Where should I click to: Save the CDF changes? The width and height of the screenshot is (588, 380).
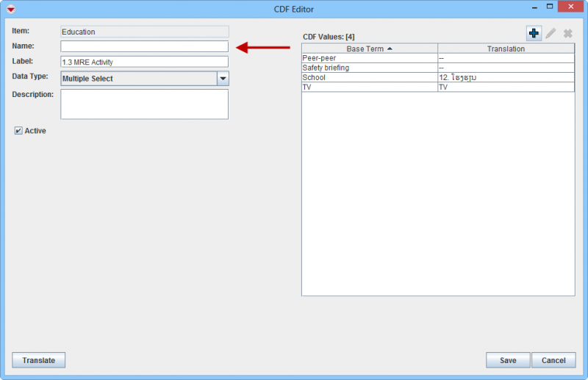(507, 360)
